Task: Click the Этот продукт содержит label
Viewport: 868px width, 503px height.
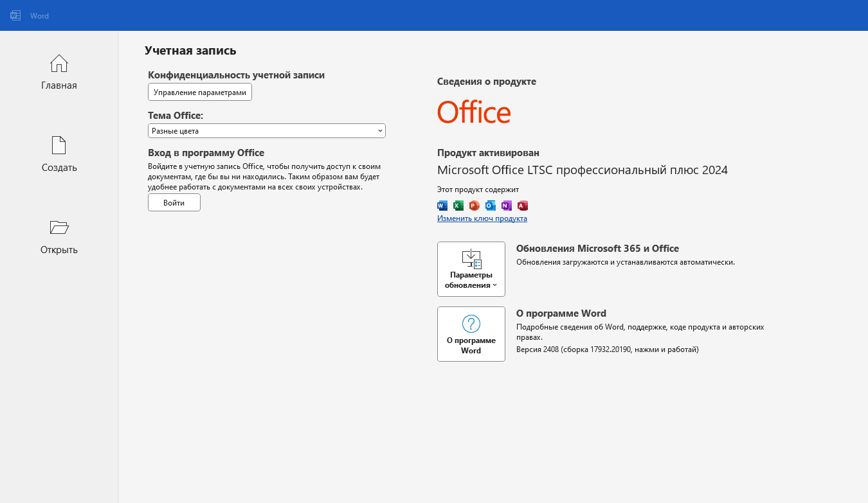Action: [478, 190]
